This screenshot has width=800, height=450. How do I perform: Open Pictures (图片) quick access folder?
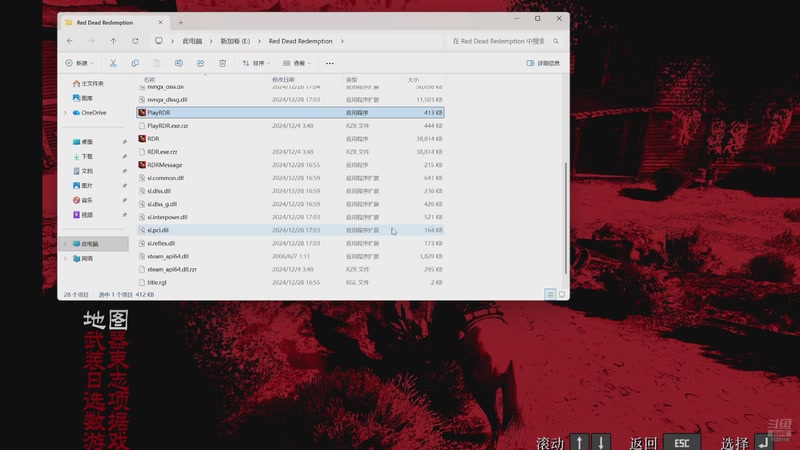pos(83,186)
